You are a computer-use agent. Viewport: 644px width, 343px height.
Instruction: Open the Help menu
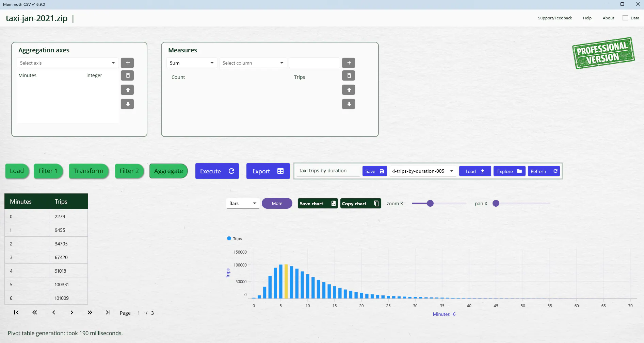coord(587,18)
